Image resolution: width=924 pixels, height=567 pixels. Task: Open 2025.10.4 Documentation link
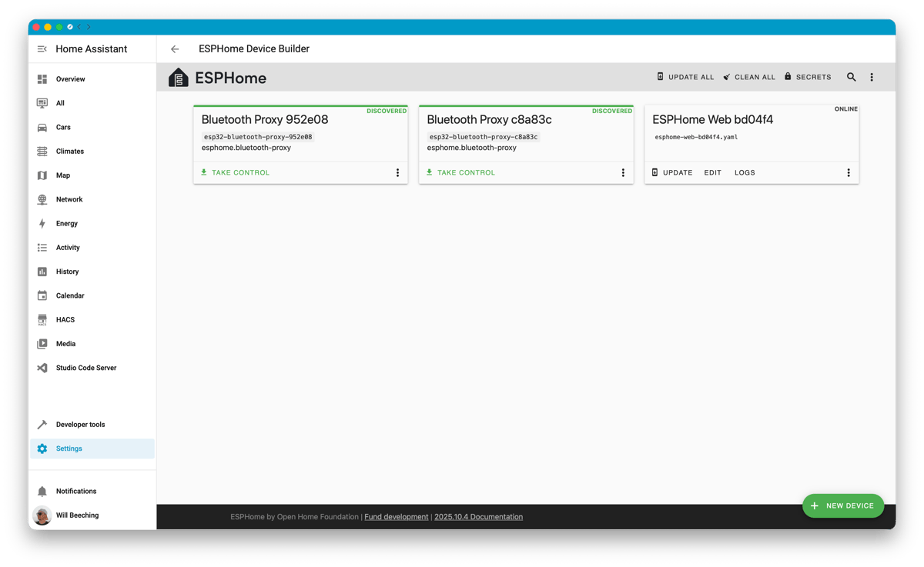click(x=478, y=517)
